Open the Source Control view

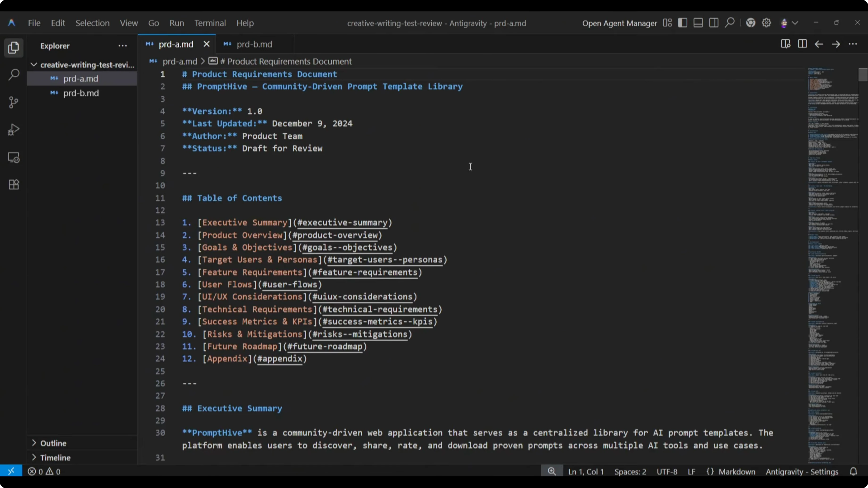click(x=13, y=102)
